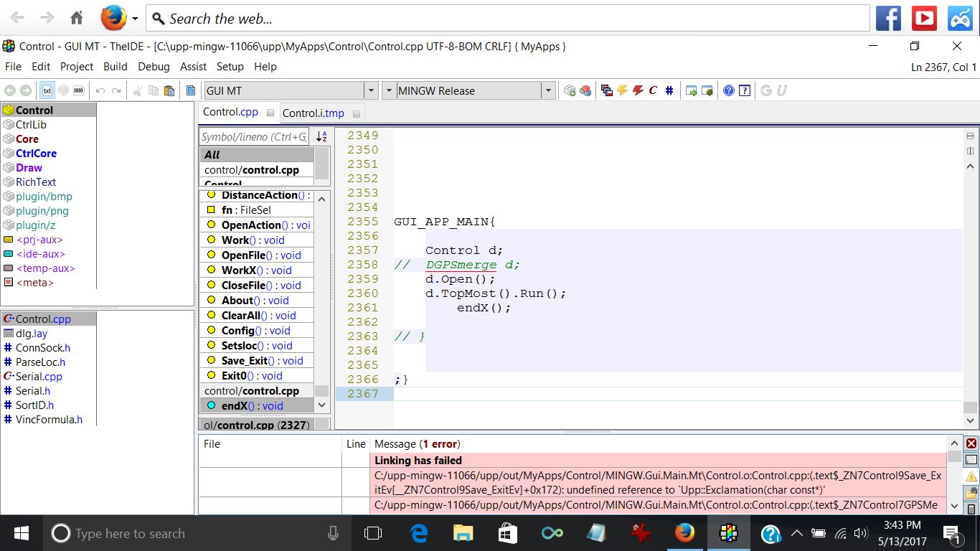Click the yellow warning triangle console icon

click(971, 476)
